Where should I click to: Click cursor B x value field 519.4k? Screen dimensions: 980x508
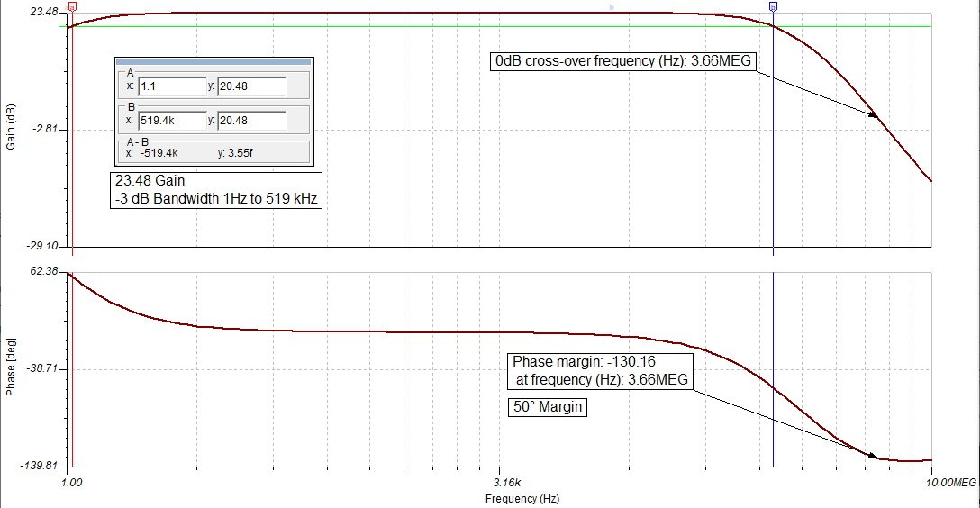172,121
